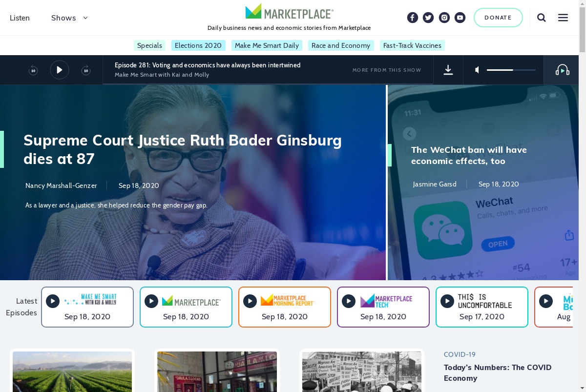Open the hamburger main menu
The width and height of the screenshot is (586, 392).
[x=563, y=18]
